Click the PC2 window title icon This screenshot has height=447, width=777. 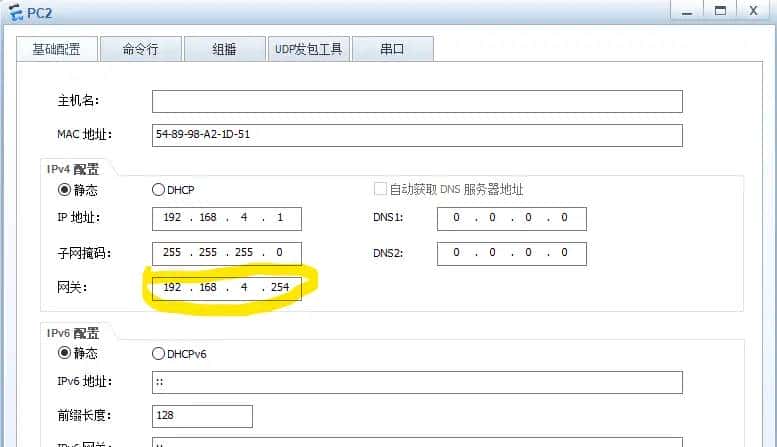[x=16, y=13]
